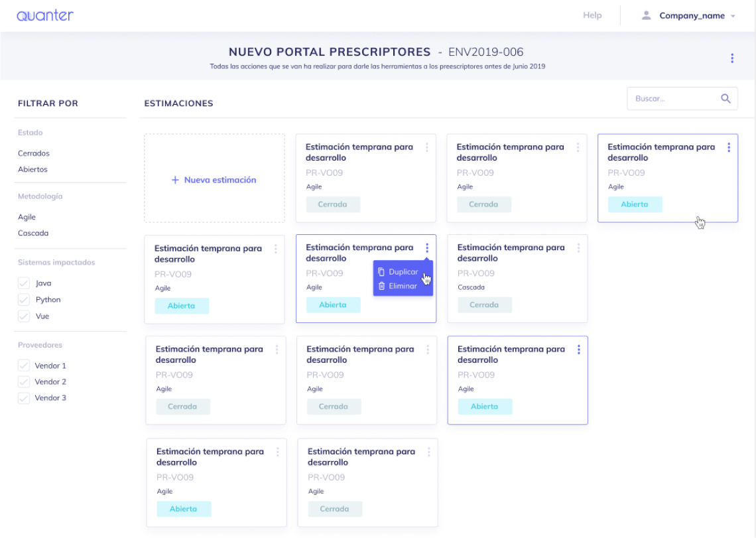
Task: Select Cascada methodology filter in sidebar
Action: [x=33, y=233]
